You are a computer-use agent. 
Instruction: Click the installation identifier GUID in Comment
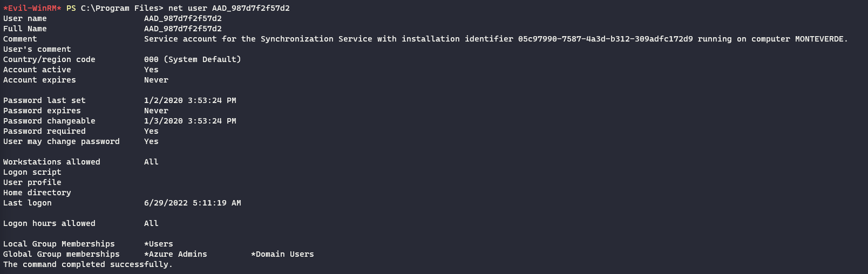[x=605, y=39]
